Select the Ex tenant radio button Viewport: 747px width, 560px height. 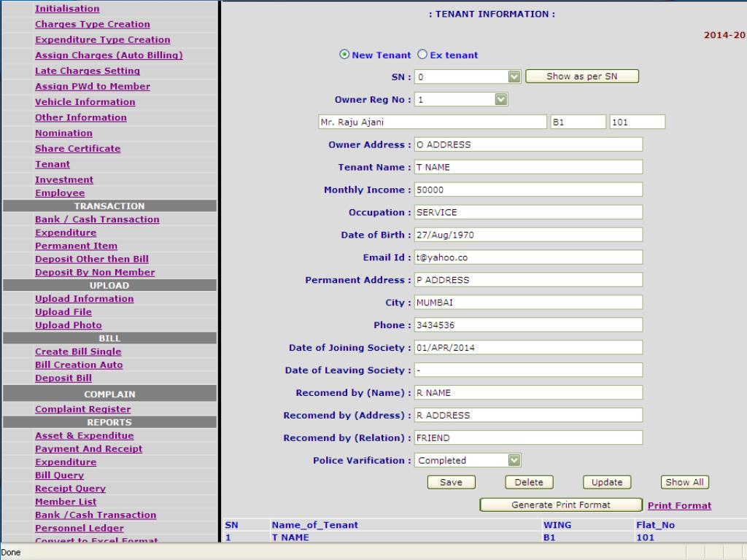pos(422,54)
